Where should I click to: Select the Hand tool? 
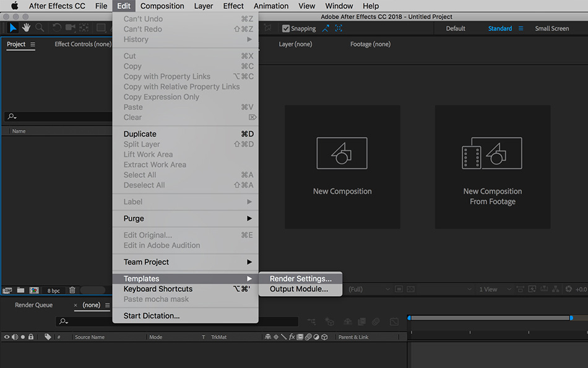tap(26, 28)
